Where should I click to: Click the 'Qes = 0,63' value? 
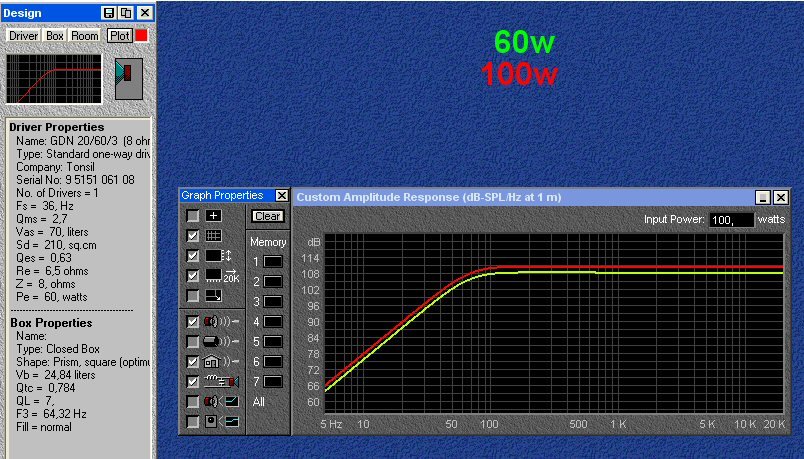[44, 258]
